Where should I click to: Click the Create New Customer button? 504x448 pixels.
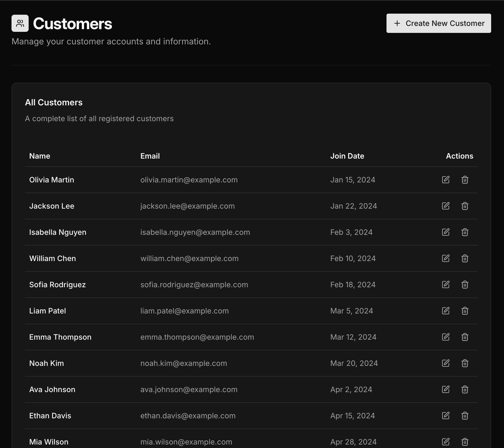coord(439,23)
